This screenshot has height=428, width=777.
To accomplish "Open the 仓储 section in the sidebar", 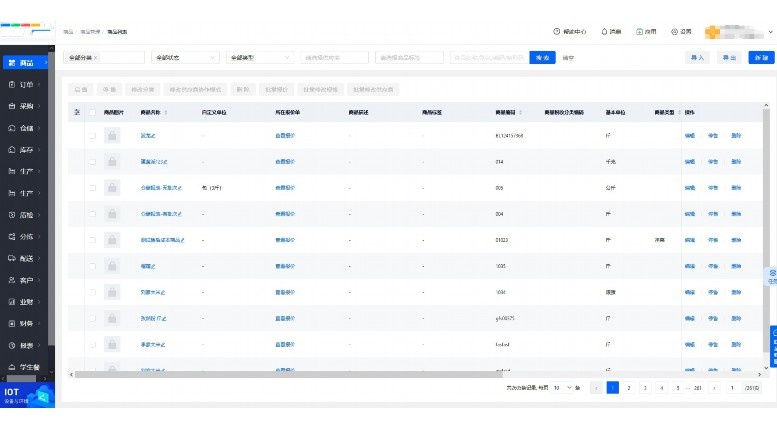I will pyautogui.click(x=24, y=128).
